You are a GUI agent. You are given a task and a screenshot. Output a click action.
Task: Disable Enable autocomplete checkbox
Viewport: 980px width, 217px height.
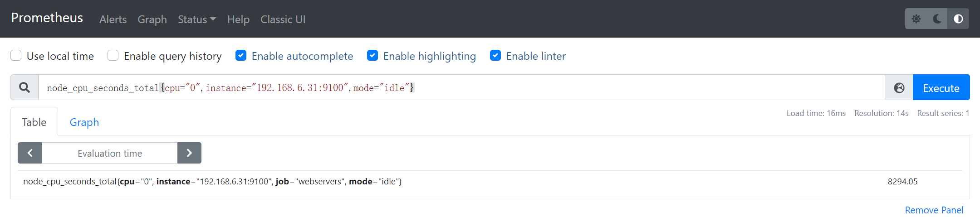pos(241,55)
